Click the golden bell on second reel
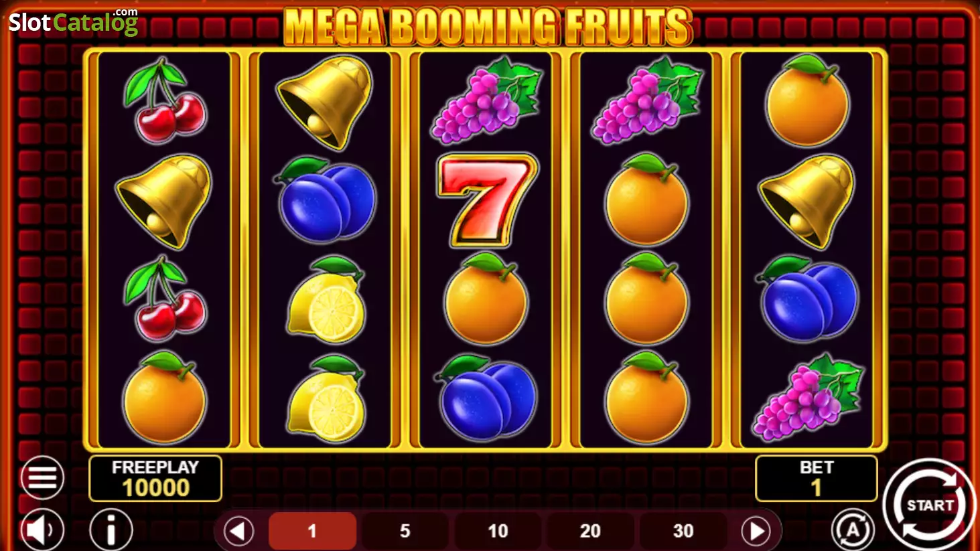 click(325, 102)
